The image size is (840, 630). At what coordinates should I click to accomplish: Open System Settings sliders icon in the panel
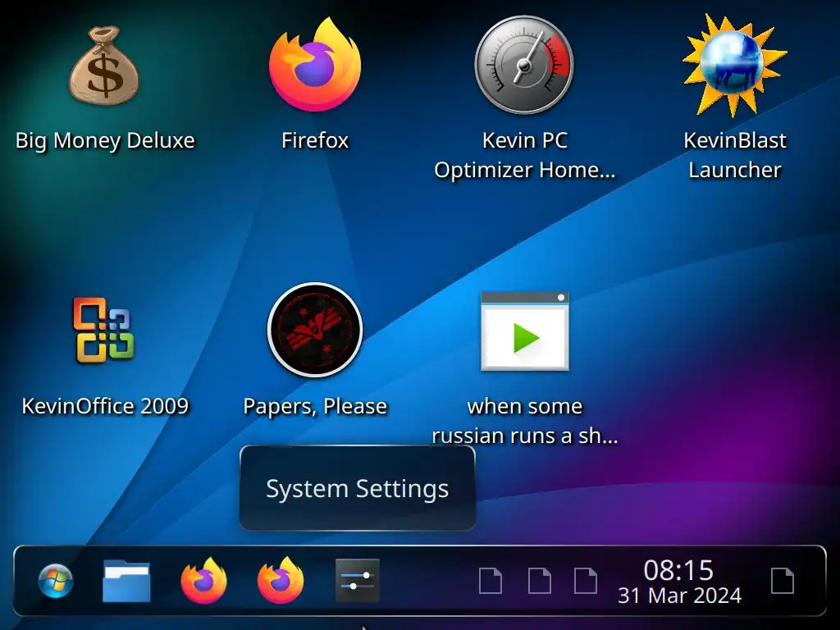tap(358, 581)
